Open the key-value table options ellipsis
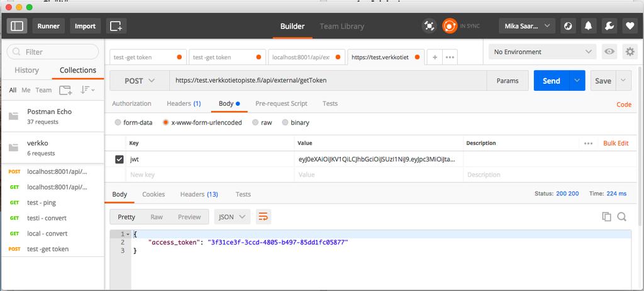The height and width of the screenshot is (291, 644). coord(588,143)
